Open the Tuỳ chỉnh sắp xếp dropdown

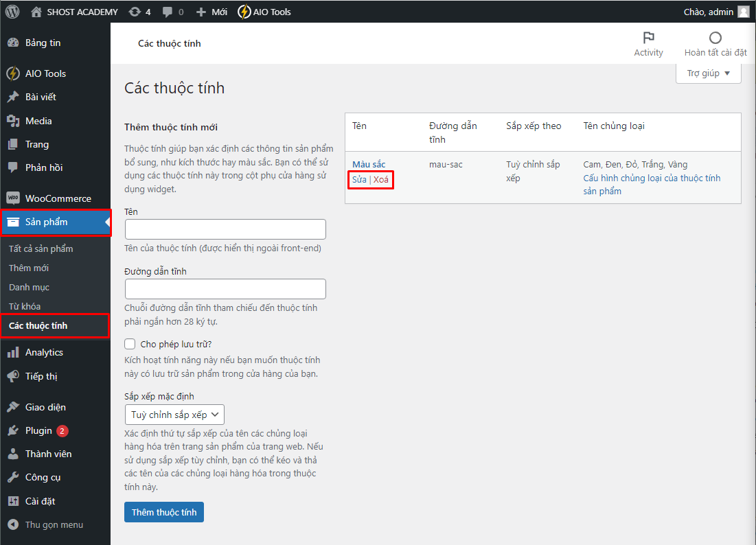tap(174, 415)
